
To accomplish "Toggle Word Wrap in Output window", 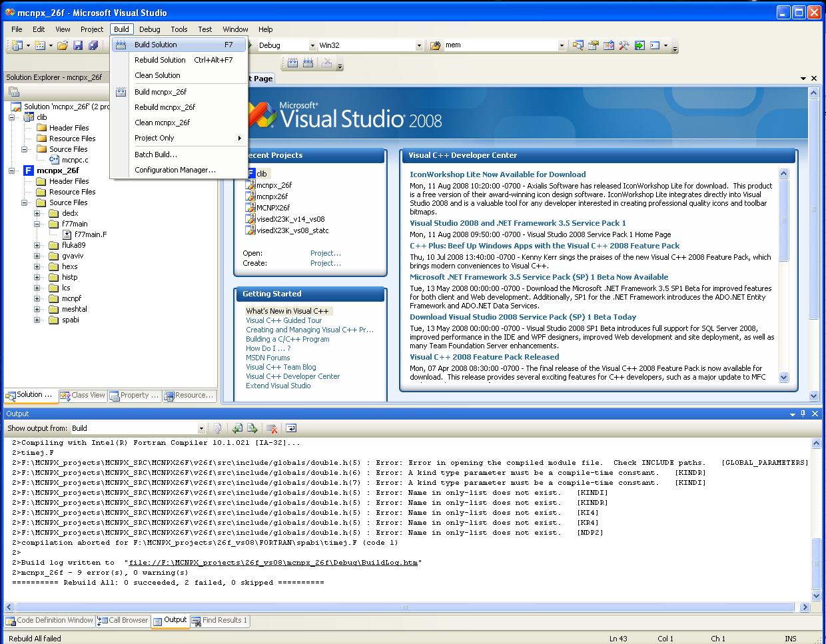I will [290, 428].
